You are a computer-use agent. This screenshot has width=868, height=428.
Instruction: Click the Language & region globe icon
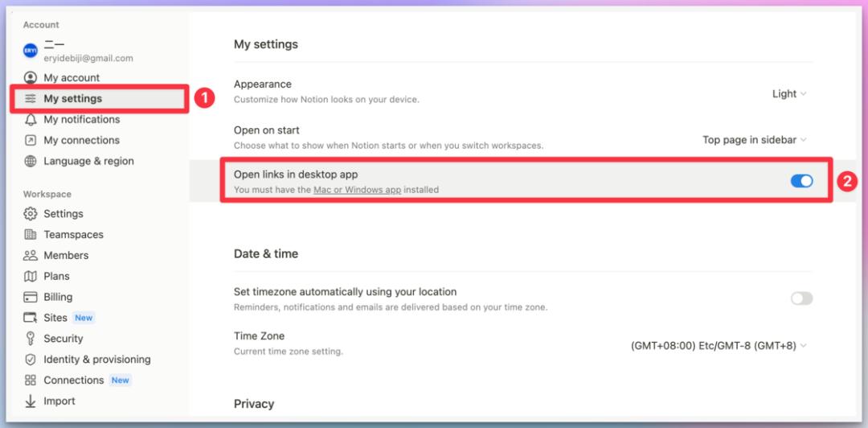[x=31, y=162]
